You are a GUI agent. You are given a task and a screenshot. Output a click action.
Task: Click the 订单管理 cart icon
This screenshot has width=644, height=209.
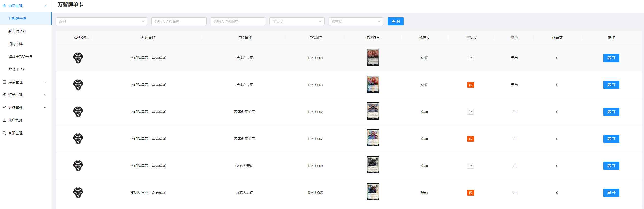pyautogui.click(x=4, y=95)
